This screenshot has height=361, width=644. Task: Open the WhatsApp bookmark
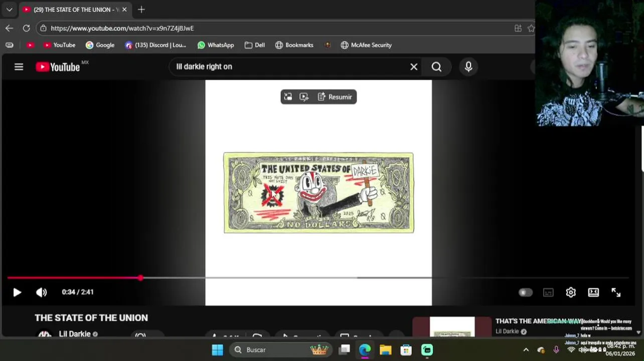click(216, 45)
